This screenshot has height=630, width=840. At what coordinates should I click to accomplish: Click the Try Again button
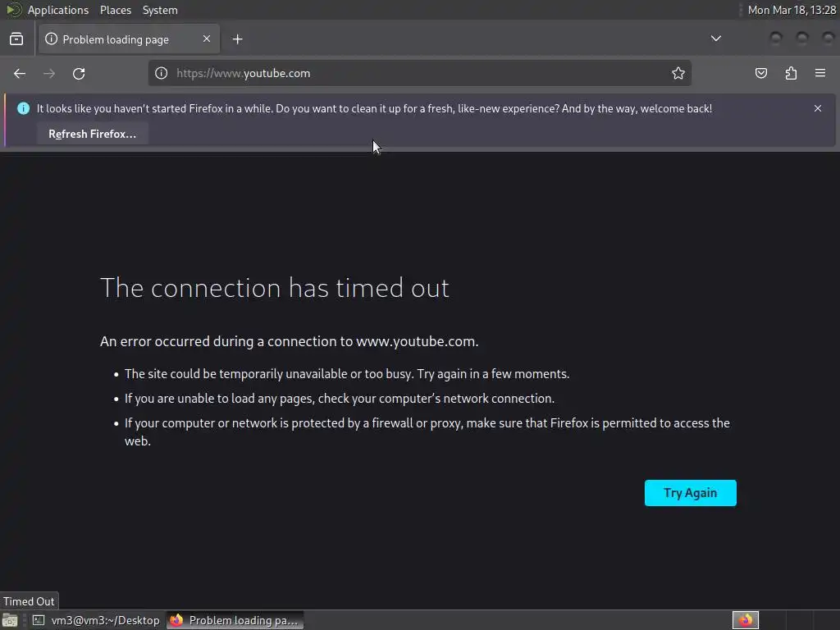690,493
